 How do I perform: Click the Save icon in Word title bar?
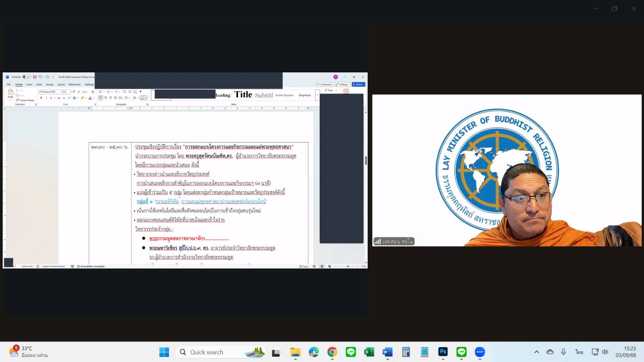[x=35, y=77]
